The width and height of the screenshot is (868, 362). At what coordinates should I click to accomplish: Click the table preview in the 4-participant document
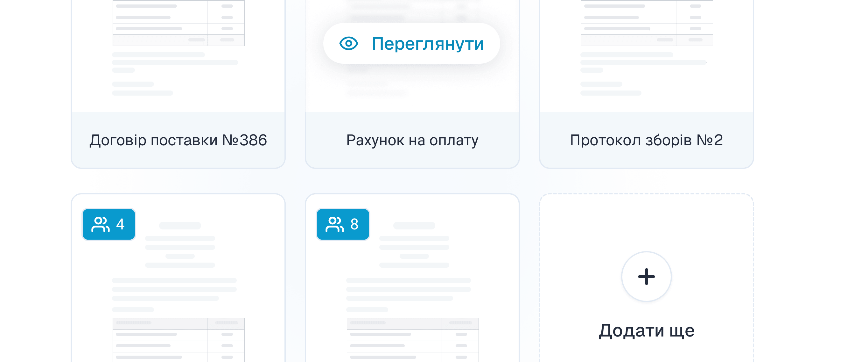pyautogui.click(x=178, y=340)
